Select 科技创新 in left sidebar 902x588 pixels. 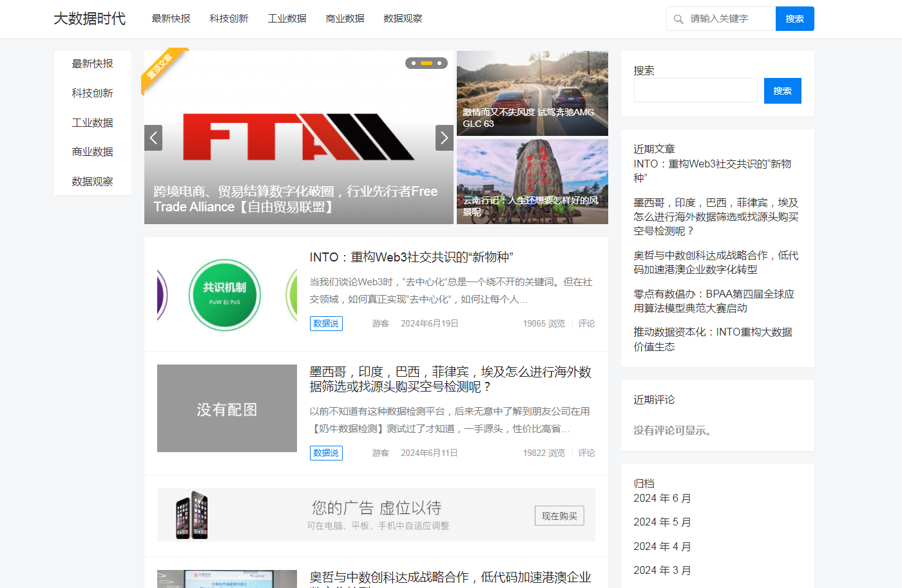tap(93, 93)
